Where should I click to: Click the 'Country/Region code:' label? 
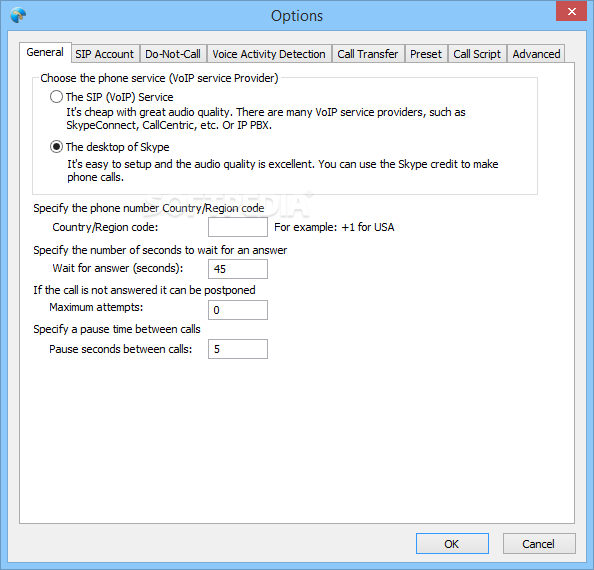tap(105, 227)
